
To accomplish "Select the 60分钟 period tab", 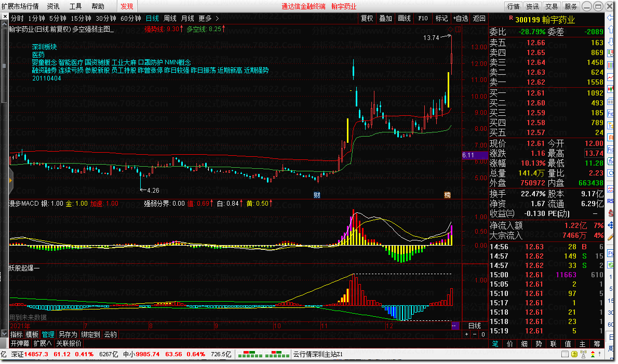I will click(x=130, y=19).
